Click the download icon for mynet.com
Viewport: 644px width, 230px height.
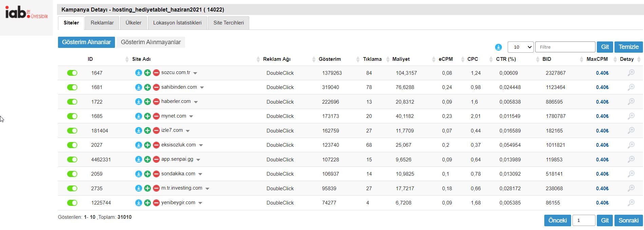pyautogui.click(x=138, y=116)
